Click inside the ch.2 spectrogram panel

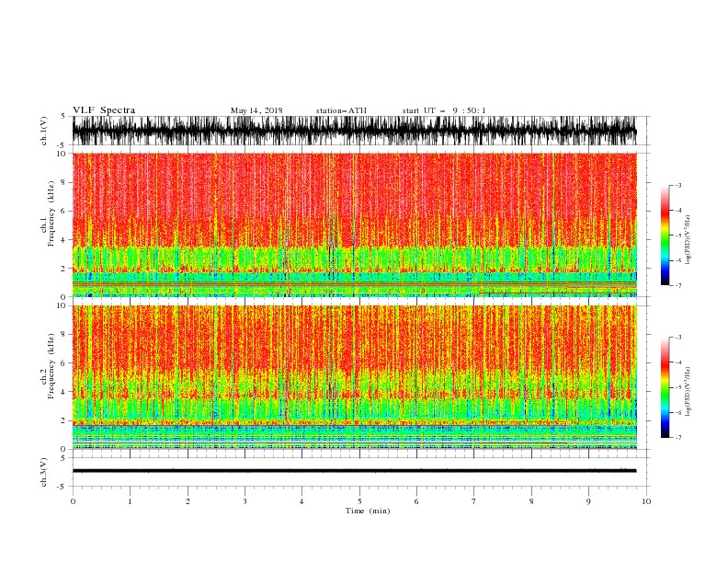click(x=354, y=377)
